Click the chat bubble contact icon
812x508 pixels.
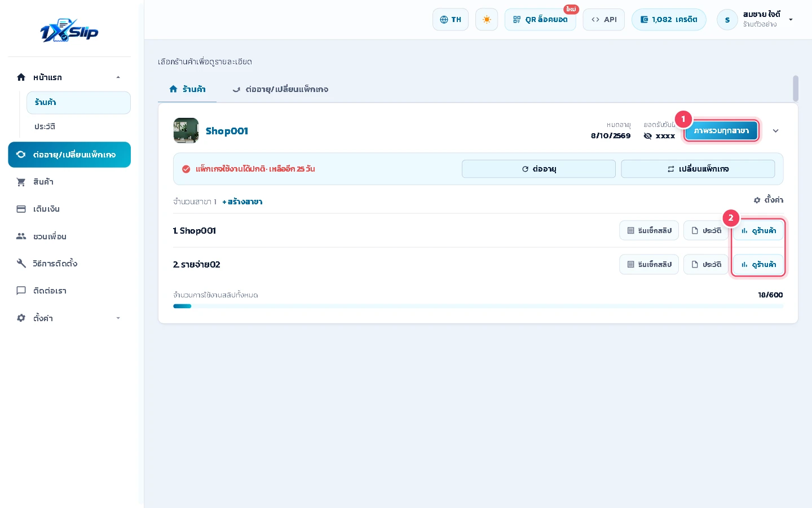pos(21,291)
